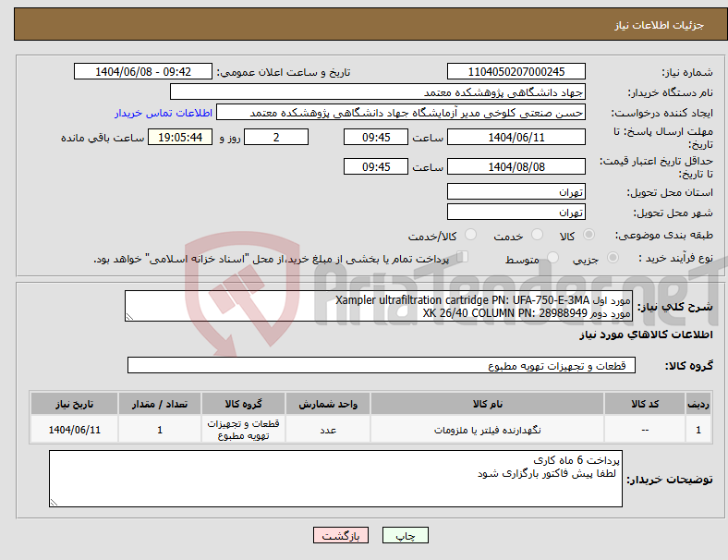Click the تعداد / مقدار column header
The width and height of the screenshot is (728, 560).
[160, 404]
